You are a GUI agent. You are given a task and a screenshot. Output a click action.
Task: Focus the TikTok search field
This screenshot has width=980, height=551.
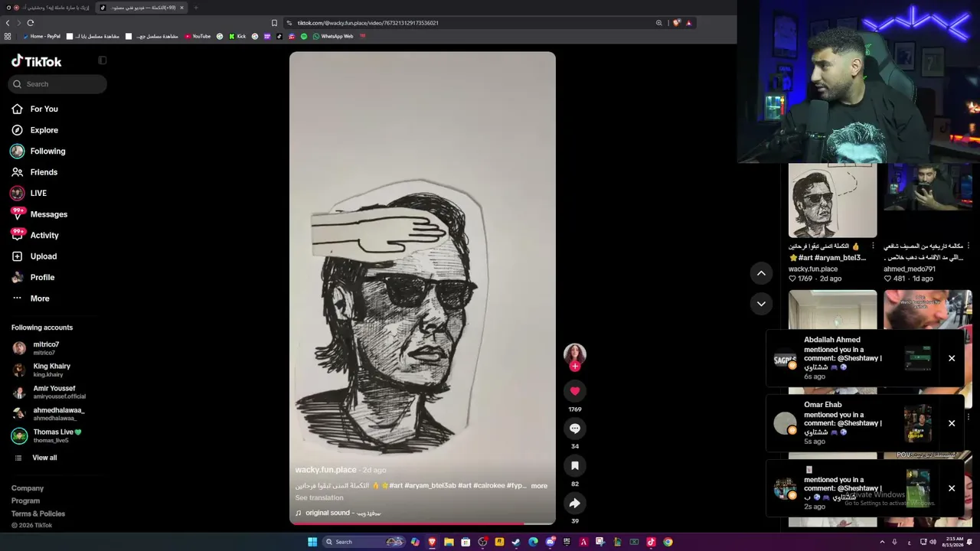[x=59, y=84]
